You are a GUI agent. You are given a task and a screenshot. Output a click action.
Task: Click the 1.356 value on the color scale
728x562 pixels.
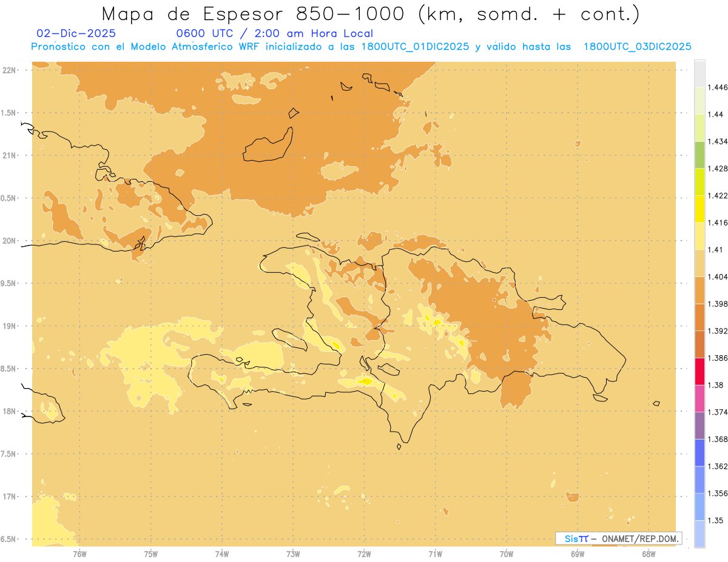tap(718, 493)
